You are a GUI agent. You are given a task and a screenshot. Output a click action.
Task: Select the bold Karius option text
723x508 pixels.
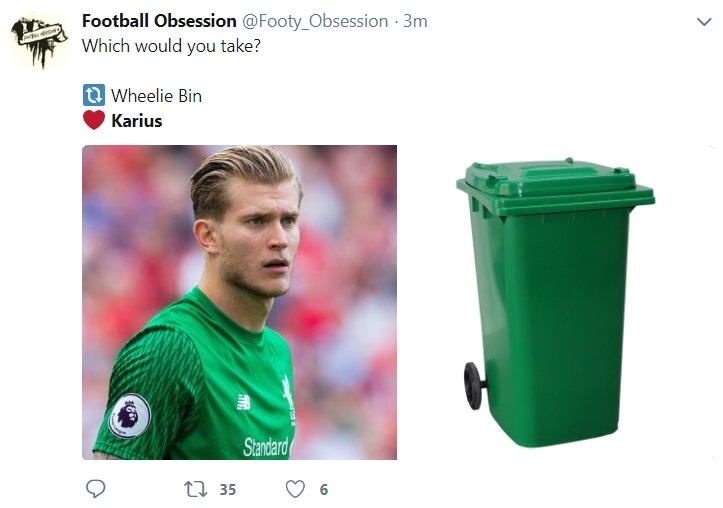point(136,121)
